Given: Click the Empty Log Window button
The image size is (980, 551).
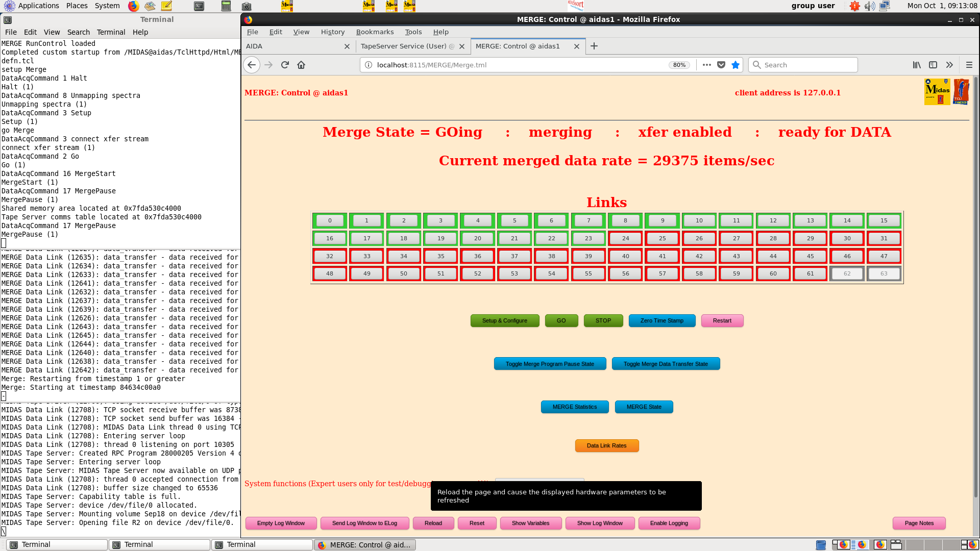Looking at the screenshot, I should pyautogui.click(x=281, y=523).
